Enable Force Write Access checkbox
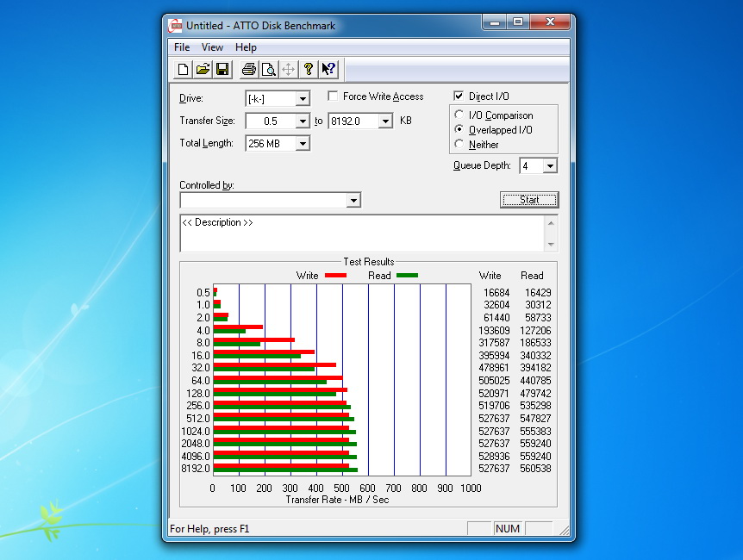Image resolution: width=743 pixels, height=560 pixels. point(333,96)
